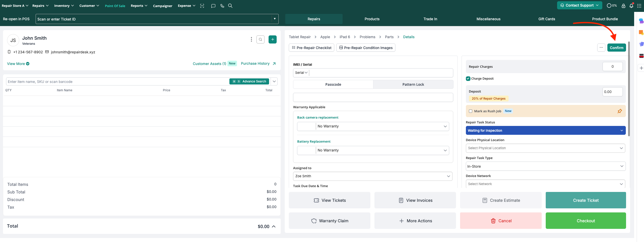Viewport: 644px width, 242px height.
Task: Open the Inventory menu
Action: pyautogui.click(x=64, y=6)
